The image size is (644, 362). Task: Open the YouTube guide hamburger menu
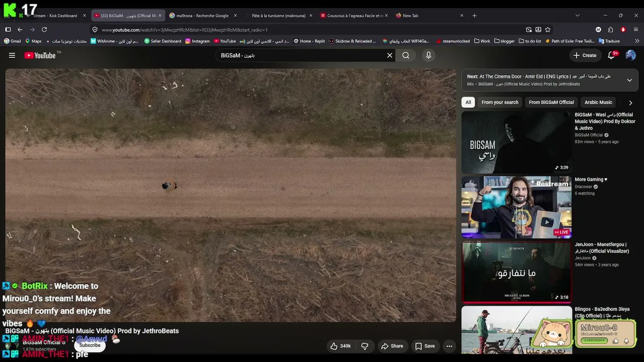click(x=12, y=55)
